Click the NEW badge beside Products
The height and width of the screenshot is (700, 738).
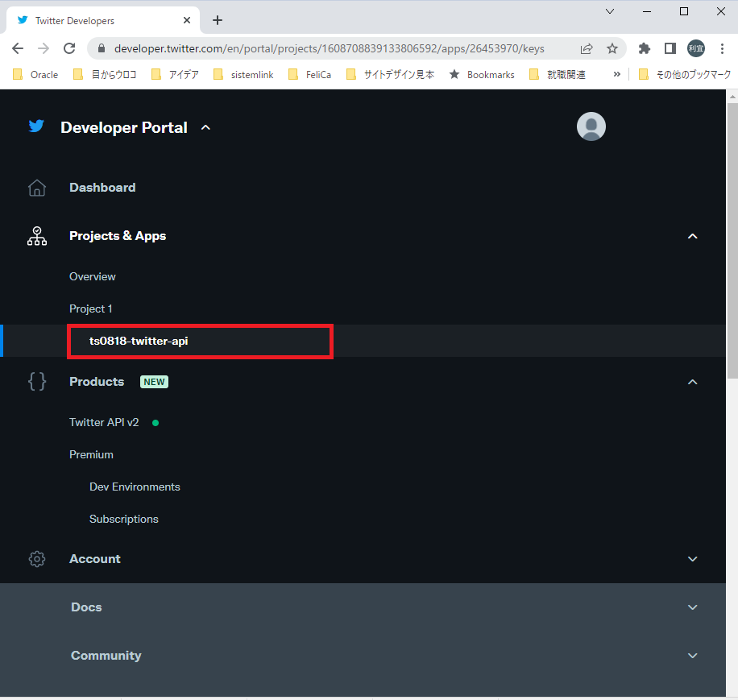[155, 382]
